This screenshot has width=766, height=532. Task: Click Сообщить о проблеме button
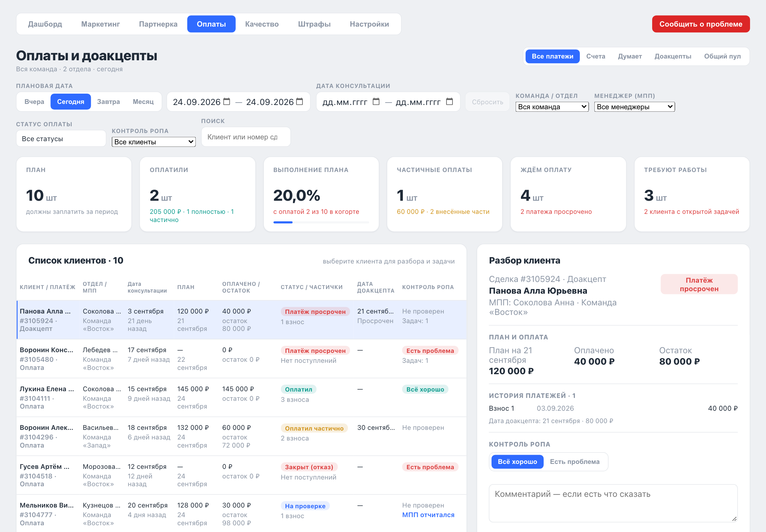701,24
